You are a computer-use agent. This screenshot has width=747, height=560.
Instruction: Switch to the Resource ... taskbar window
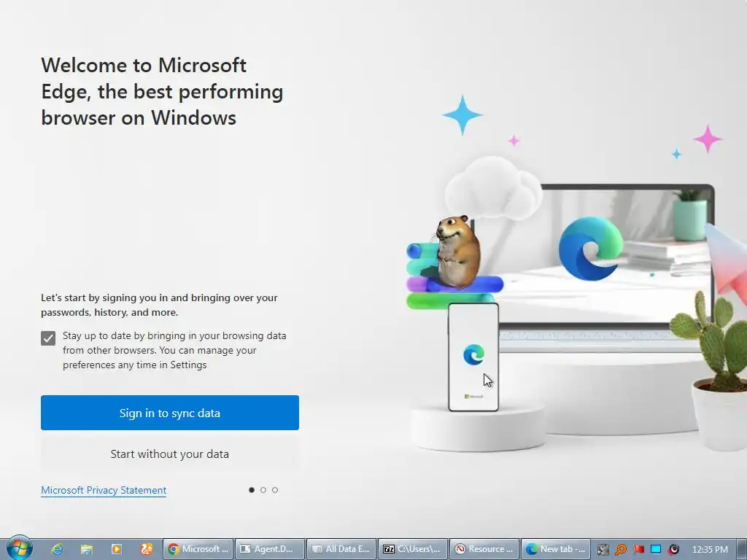[485, 549]
